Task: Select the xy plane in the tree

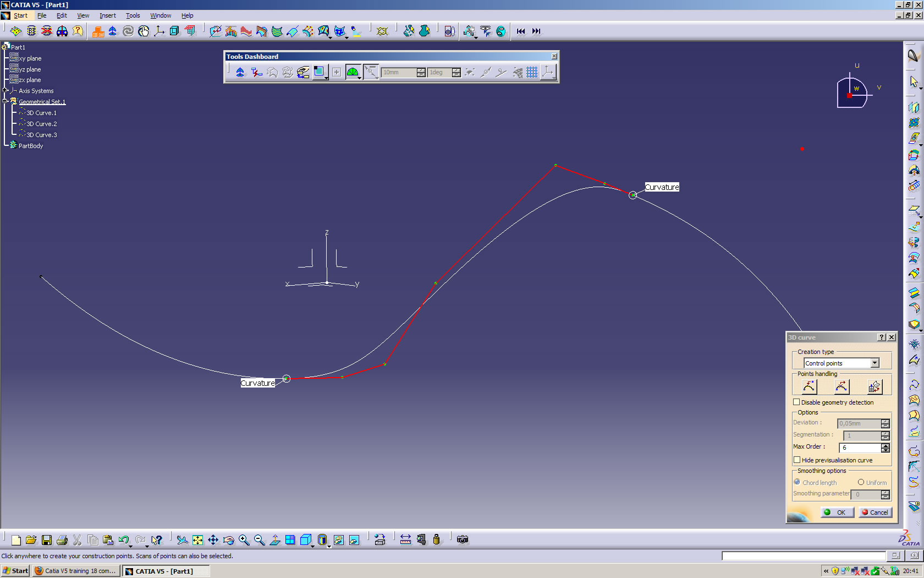Action: (30, 58)
